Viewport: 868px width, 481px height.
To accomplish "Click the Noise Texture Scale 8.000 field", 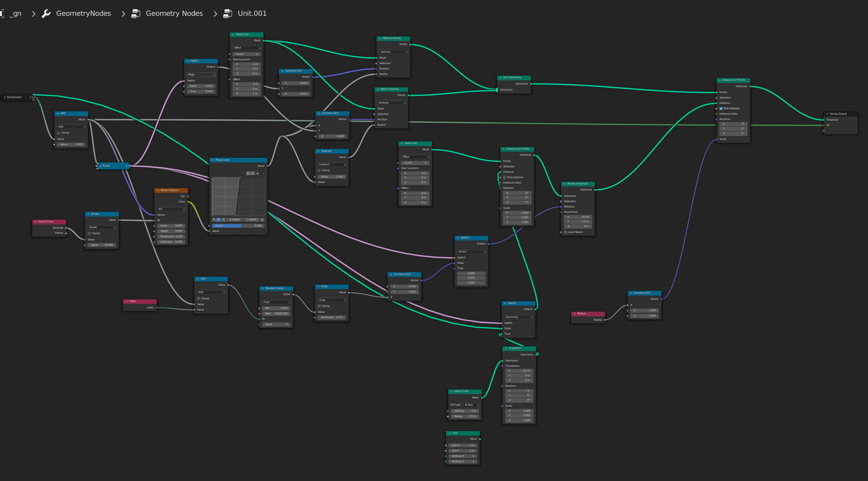I will (x=171, y=226).
